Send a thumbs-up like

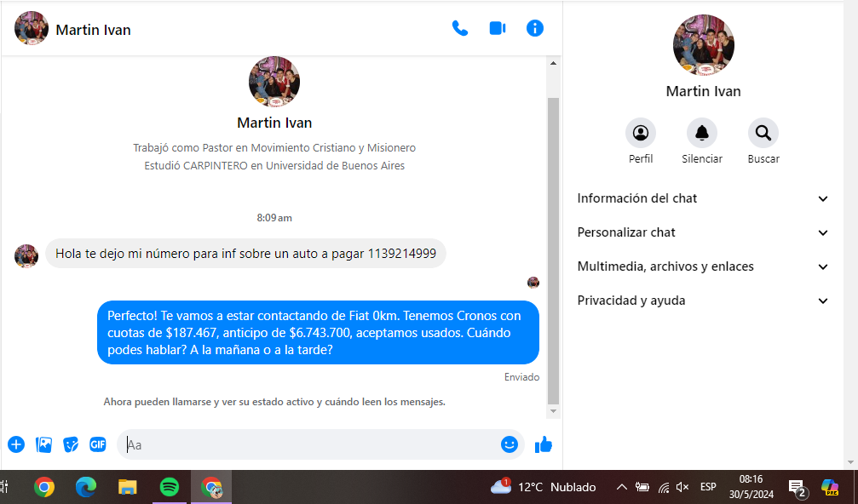(x=544, y=444)
